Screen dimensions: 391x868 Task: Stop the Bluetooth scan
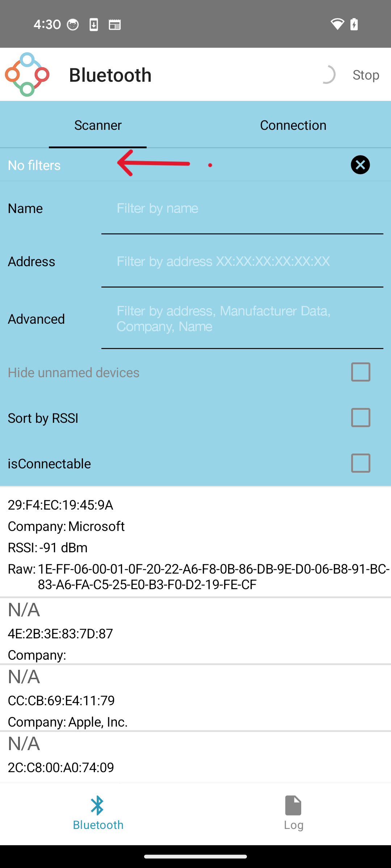[x=366, y=75]
